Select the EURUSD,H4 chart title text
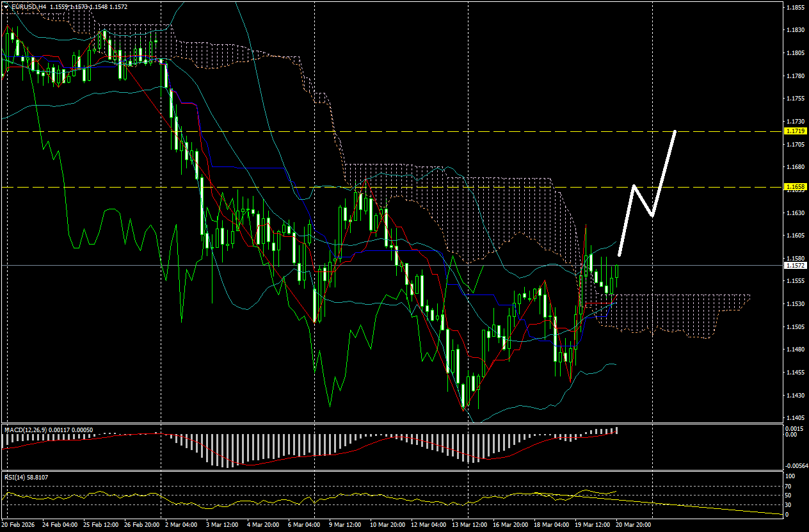 [28, 6]
